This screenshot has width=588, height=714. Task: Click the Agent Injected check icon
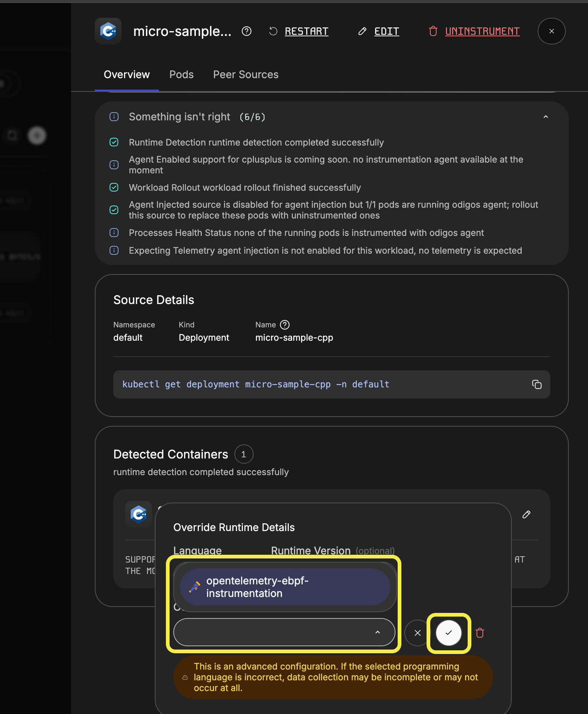(114, 210)
